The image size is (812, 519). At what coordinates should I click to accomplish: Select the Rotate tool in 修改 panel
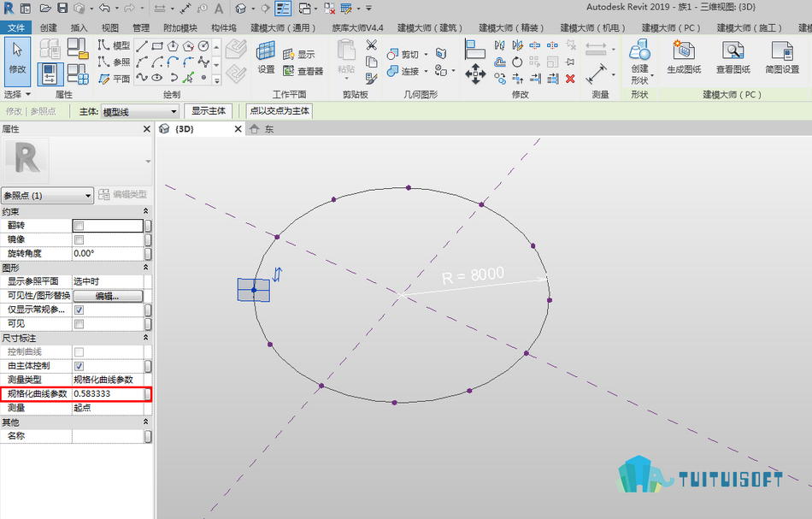click(x=517, y=62)
